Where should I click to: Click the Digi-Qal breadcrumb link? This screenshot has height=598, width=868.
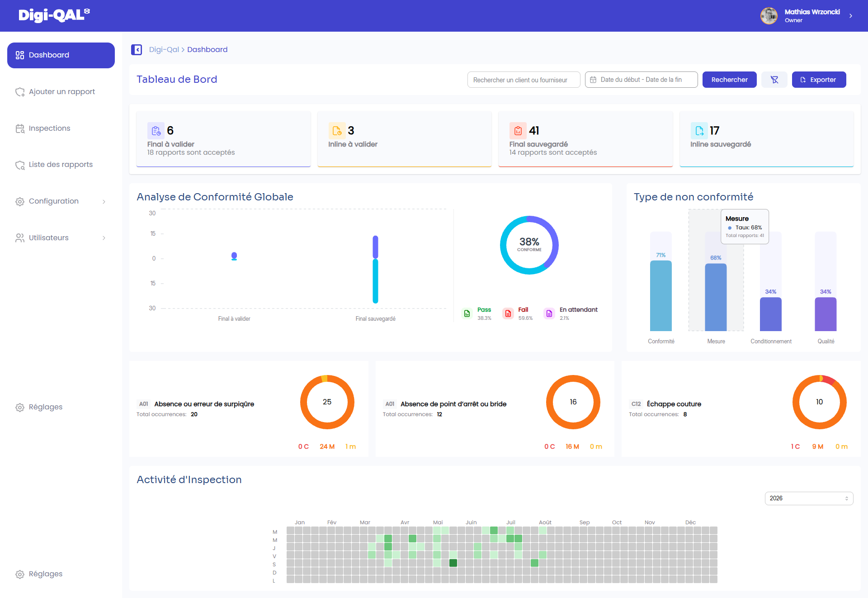click(x=164, y=50)
